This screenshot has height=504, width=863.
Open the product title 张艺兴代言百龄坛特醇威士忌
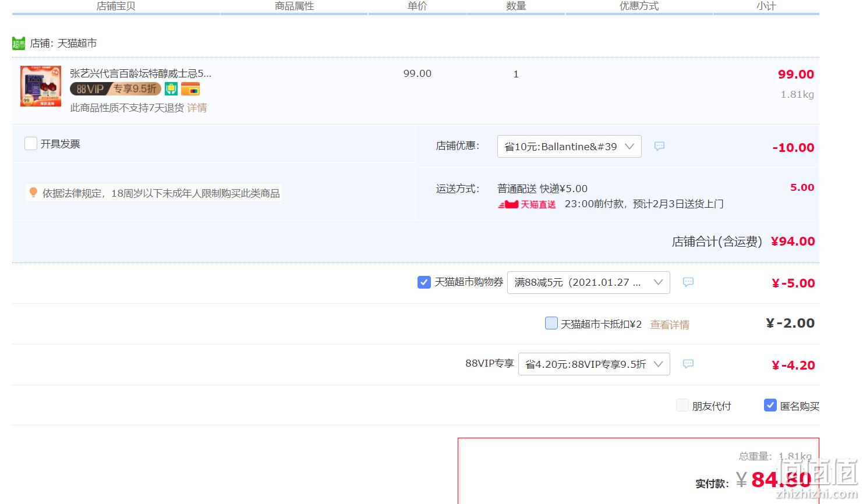click(140, 73)
